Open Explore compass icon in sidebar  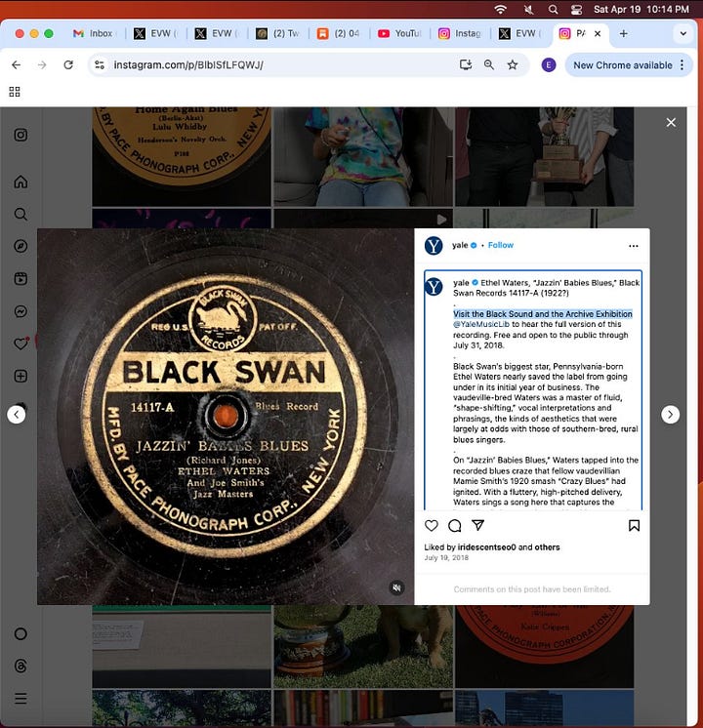pyautogui.click(x=21, y=246)
